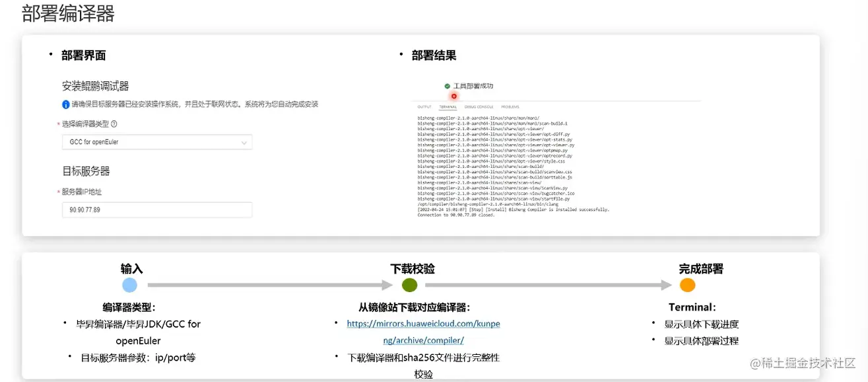Viewport: 868px width, 382px height.
Task: Click the help icon next to 选择编译器类型
Action: (x=114, y=124)
